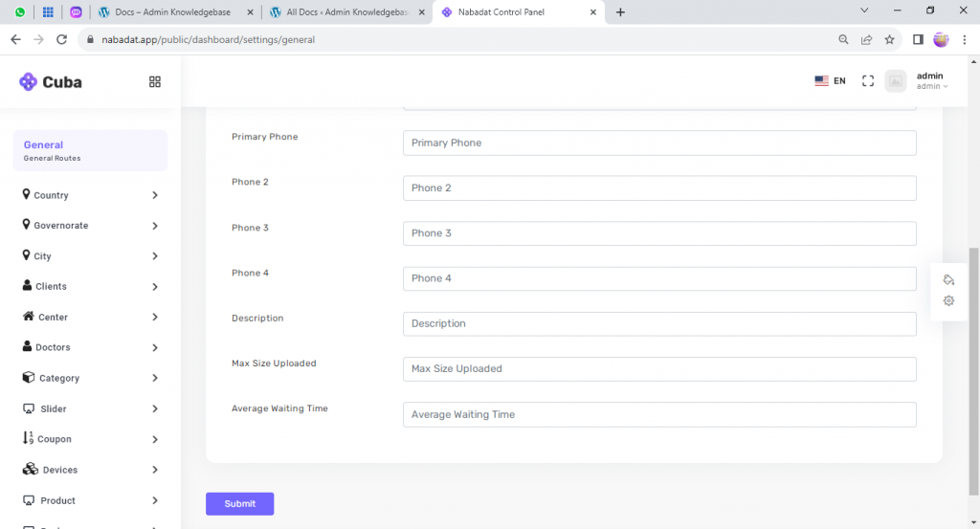Click the fullscreen icon in header
Image resolution: width=980 pixels, height=529 pixels.
click(868, 81)
